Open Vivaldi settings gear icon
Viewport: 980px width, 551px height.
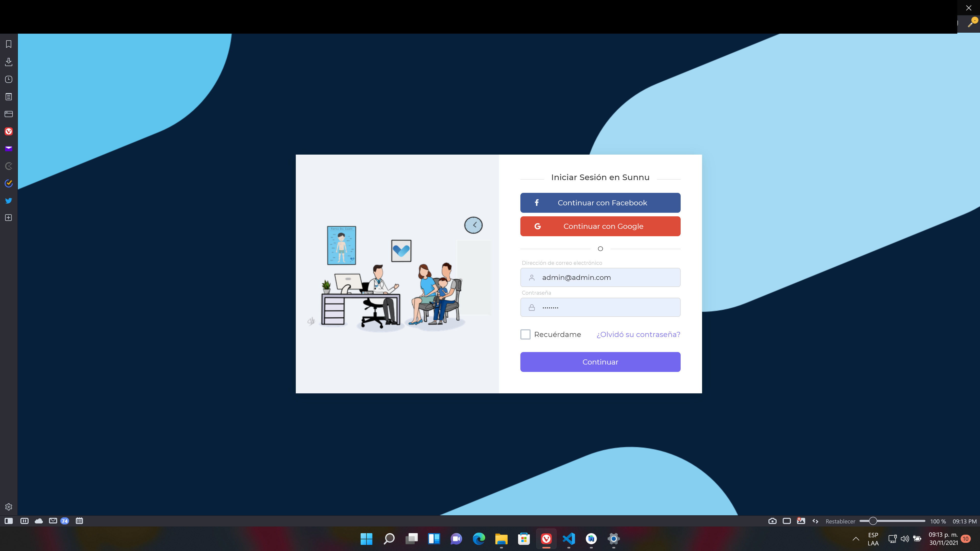pyautogui.click(x=8, y=507)
